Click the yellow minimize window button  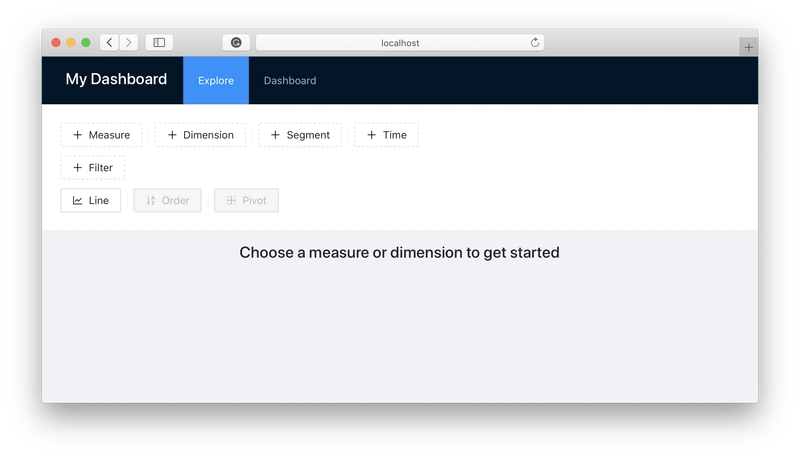71,42
